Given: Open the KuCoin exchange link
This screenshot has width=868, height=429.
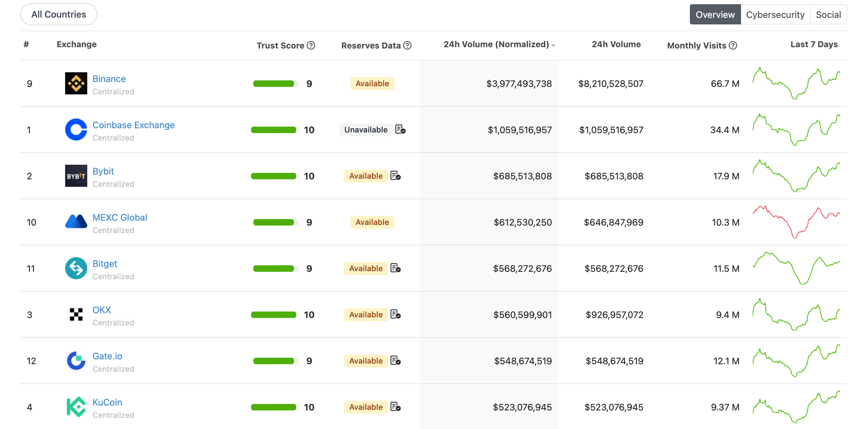Looking at the screenshot, I should (107, 402).
